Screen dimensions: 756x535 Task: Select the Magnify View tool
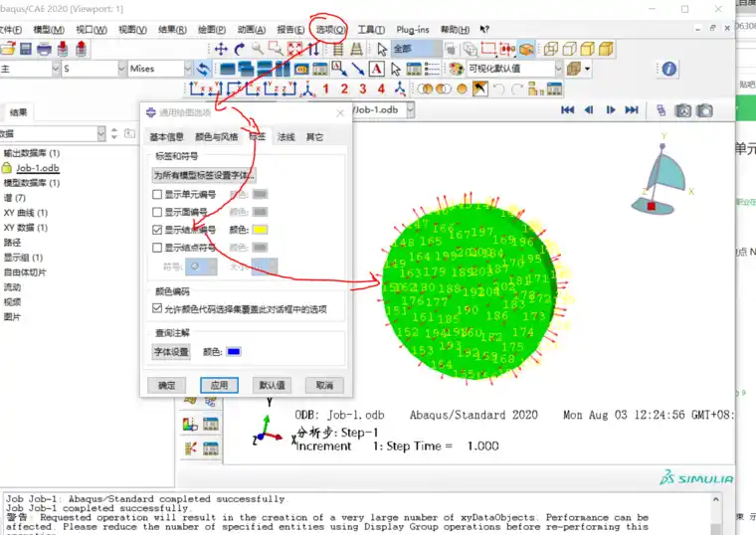(258, 48)
